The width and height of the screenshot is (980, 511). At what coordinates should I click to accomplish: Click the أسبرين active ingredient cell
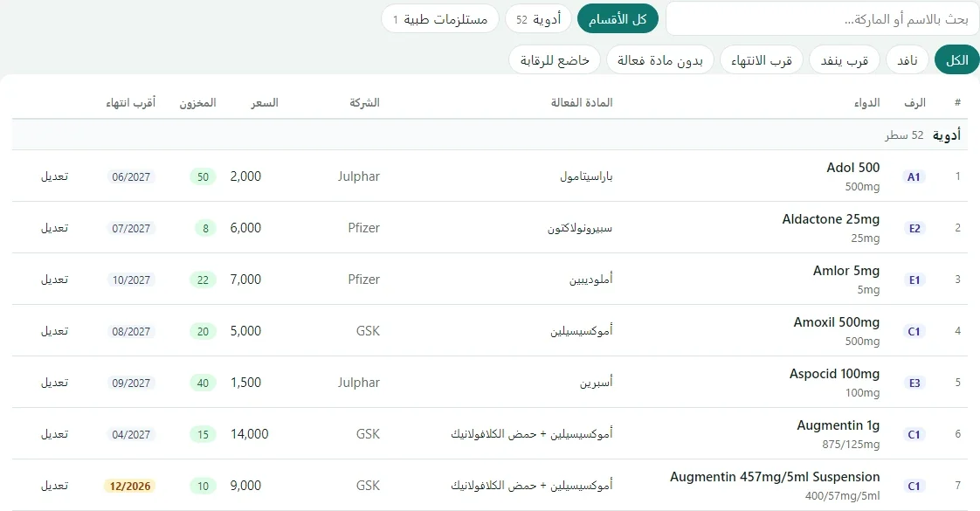(x=597, y=383)
